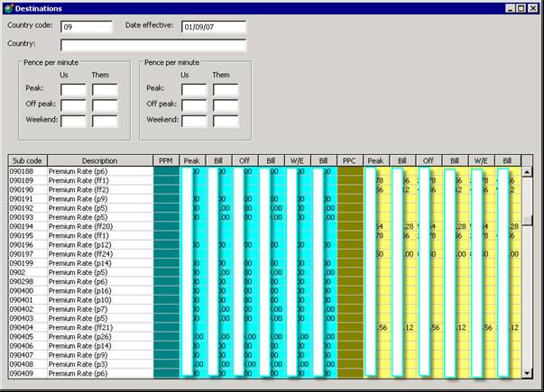Click the scrollbar up arrow
The height and width of the screenshot is (392, 544).
(x=527, y=171)
